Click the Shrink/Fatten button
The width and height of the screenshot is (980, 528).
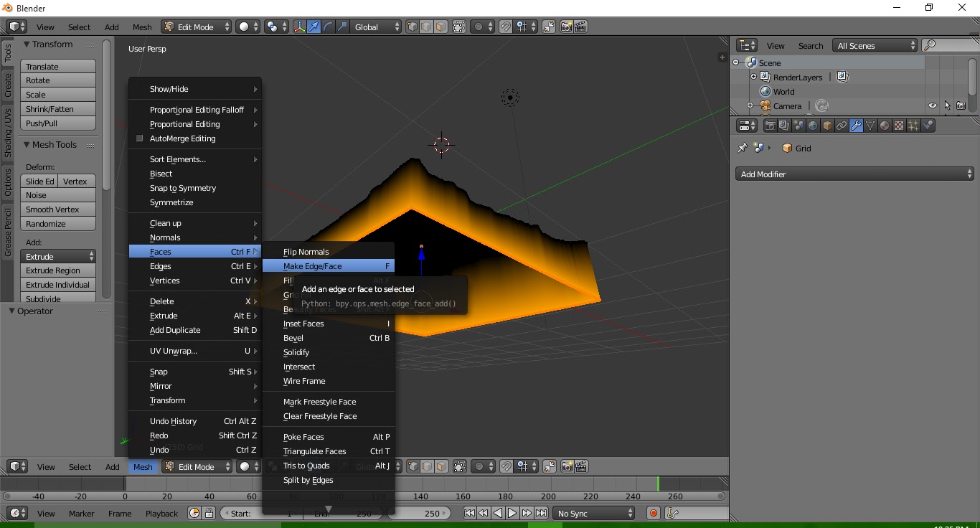58,109
